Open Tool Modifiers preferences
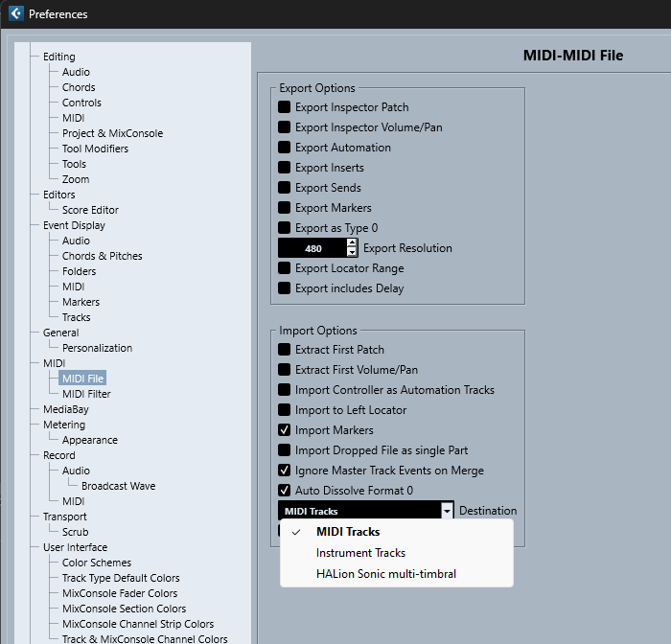 [95, 149]
